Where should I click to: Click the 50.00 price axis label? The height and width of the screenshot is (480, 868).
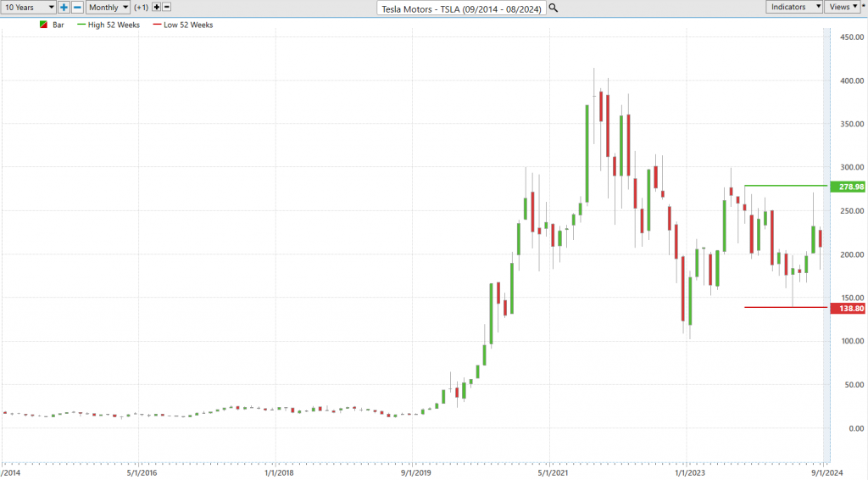[x=854, y=385]
